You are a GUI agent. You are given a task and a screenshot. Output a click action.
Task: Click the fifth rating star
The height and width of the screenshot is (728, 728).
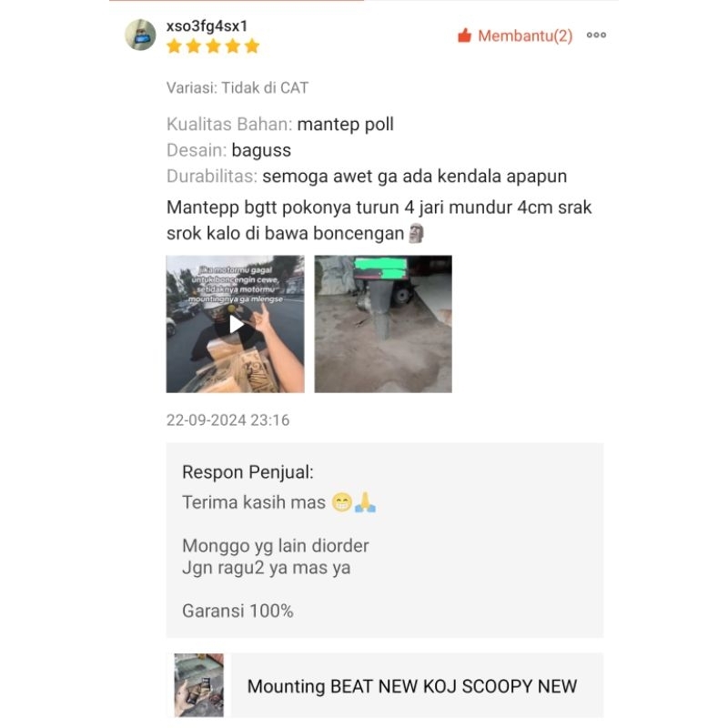pos(252,46)
